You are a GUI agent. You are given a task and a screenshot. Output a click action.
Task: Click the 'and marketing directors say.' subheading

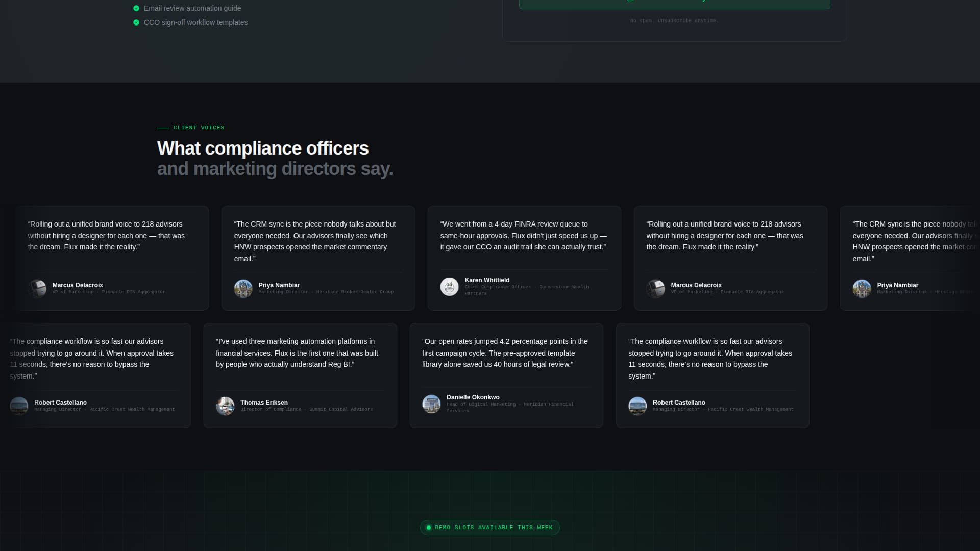click(x=275, y=169)
